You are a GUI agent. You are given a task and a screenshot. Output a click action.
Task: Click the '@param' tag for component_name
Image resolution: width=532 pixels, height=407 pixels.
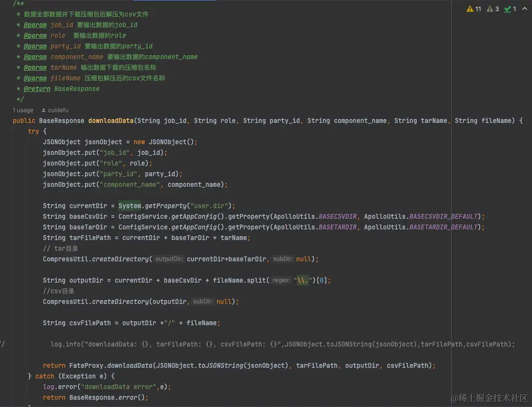coord(35,57)
